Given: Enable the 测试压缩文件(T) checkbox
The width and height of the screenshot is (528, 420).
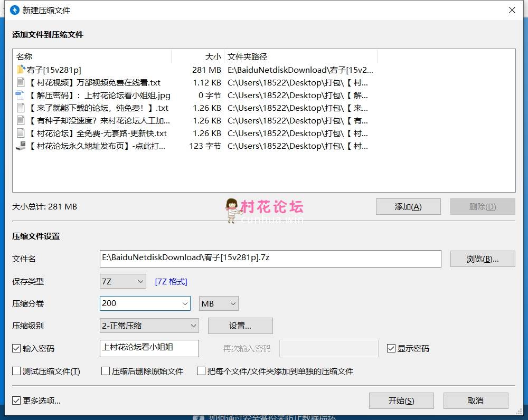Looking at the screenshot, I should coord(16,371).
